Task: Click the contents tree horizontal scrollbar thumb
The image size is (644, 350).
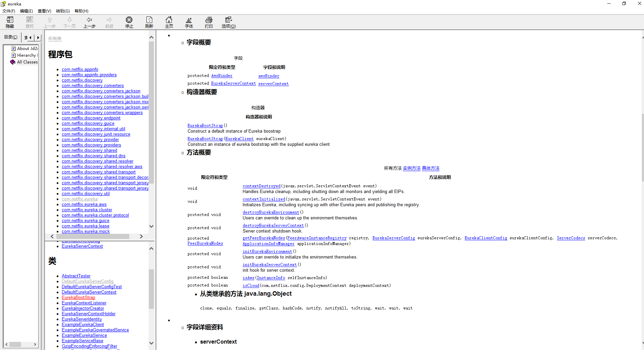Action: pos(15,345)
